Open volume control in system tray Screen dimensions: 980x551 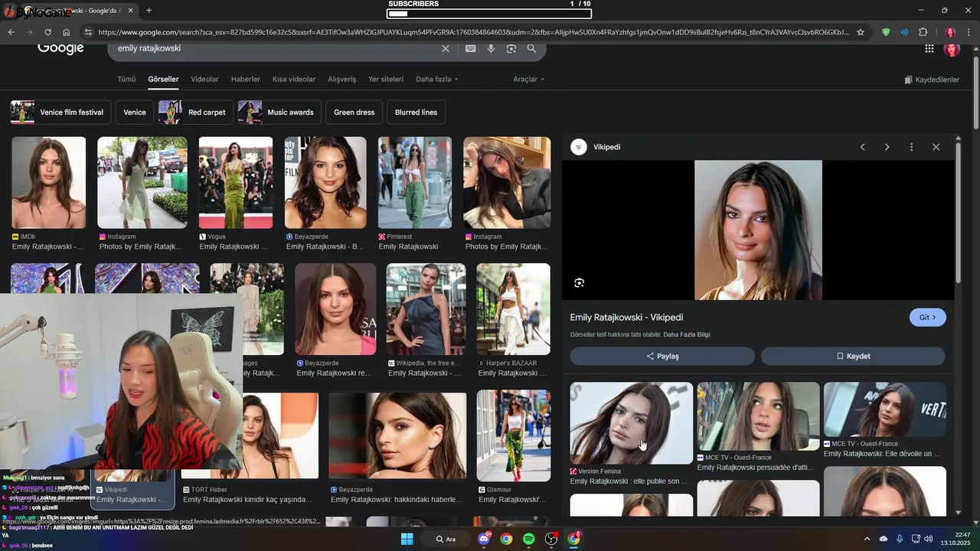tap(929, 539)
